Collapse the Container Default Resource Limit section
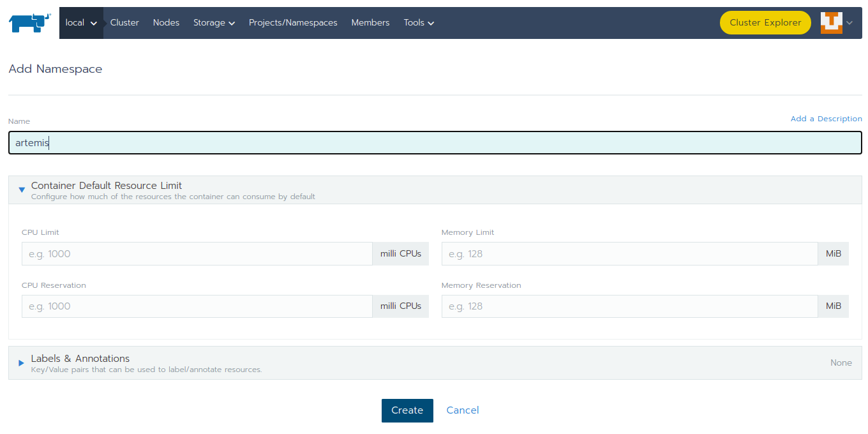Viewport: 868px width, 434px height. [22, 190]
